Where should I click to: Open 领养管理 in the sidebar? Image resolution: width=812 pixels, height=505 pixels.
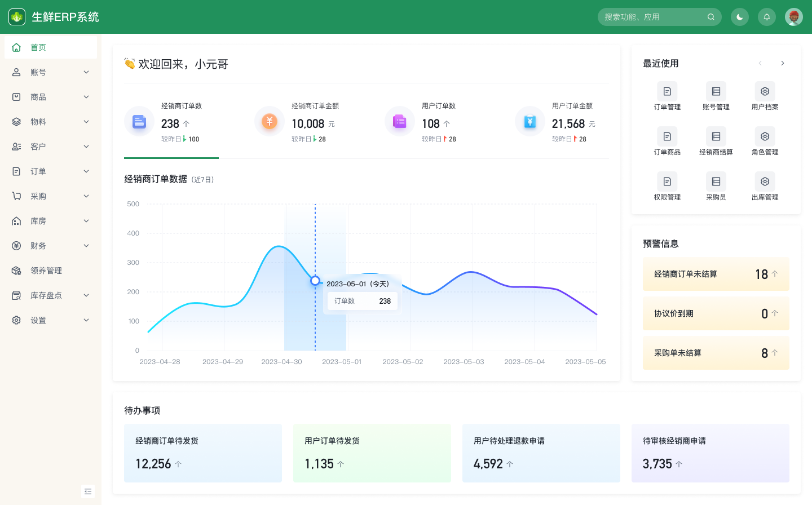click(x=51, y=271)
